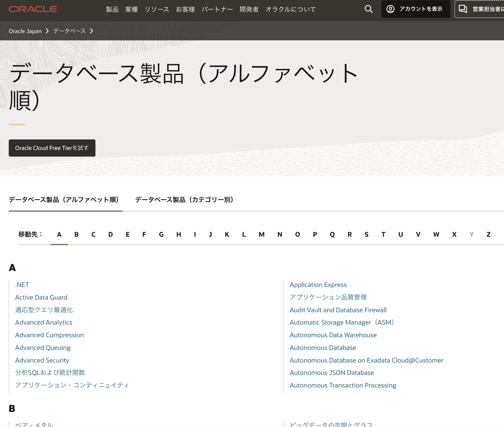Open the Autonomous Database product link
Viewport: 504px width, 427px height.
pos(323,348)
